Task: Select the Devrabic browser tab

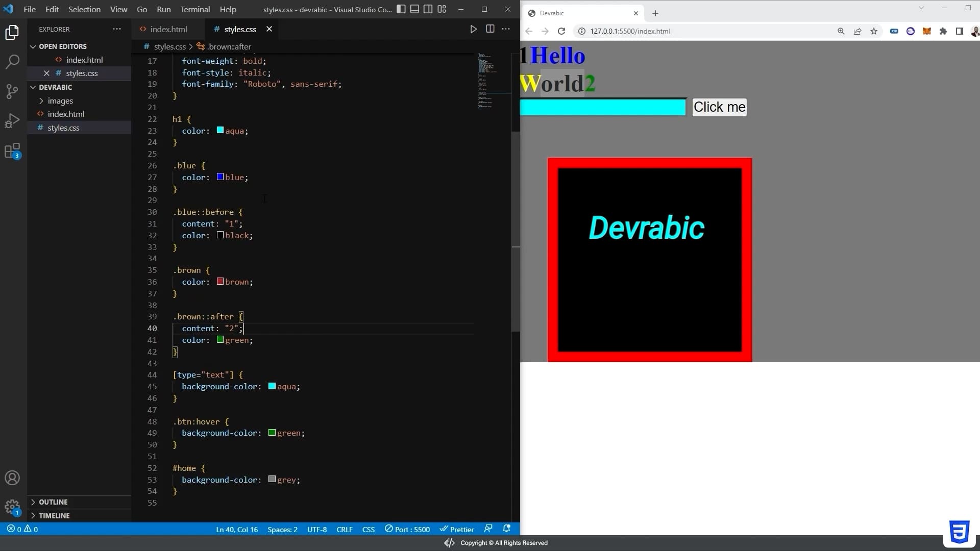Action: [582, 13]
